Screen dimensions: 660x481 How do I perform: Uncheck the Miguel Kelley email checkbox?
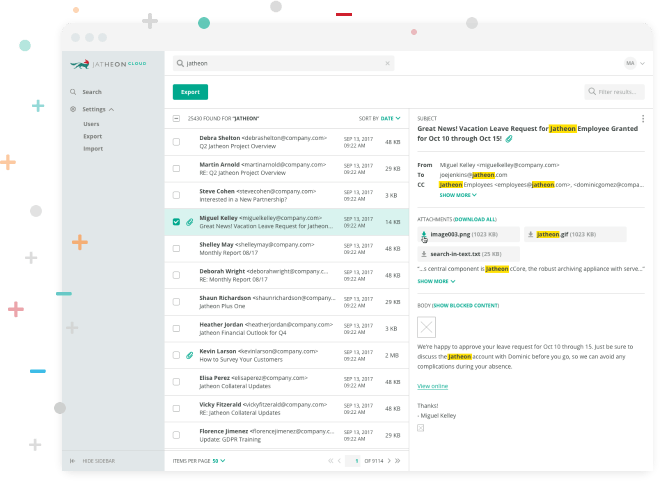pyautogui.click(x=176, y=222)
